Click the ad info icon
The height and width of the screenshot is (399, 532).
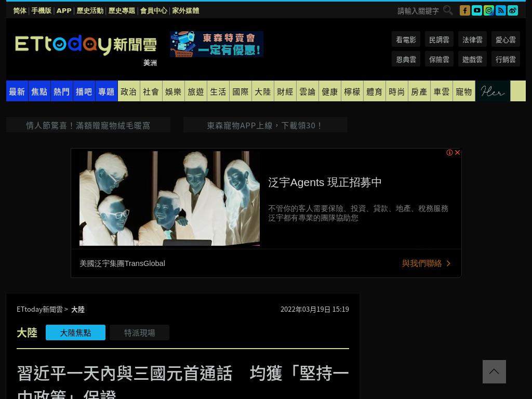tap(449, 153)
